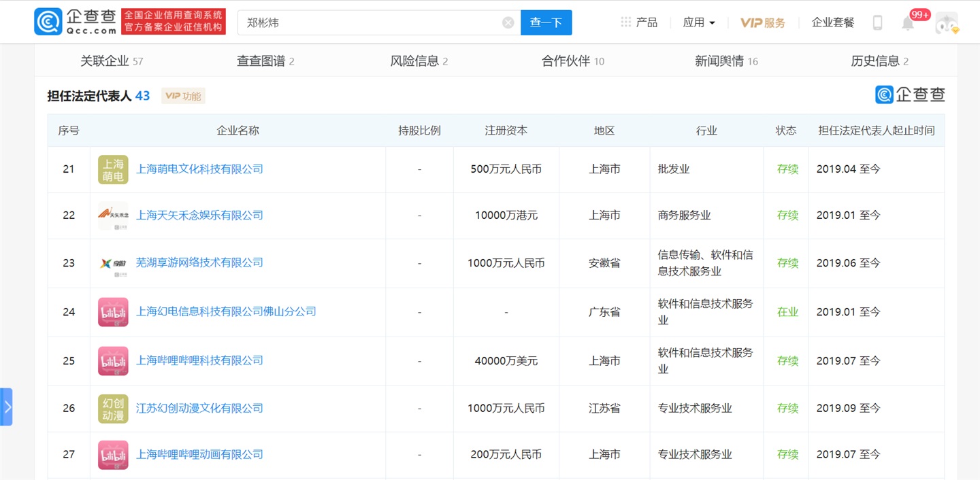This screenshot has height=480, width=980.
Task: Open the 企业套餐 menu item
Action: coord(832,22)
